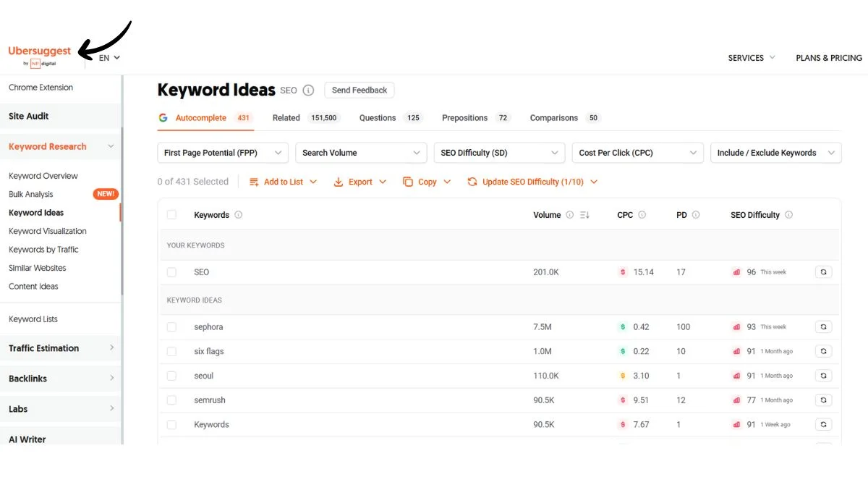Open Bulk Analysis in the sidebar
868x485 pixels.
(31, 194)
